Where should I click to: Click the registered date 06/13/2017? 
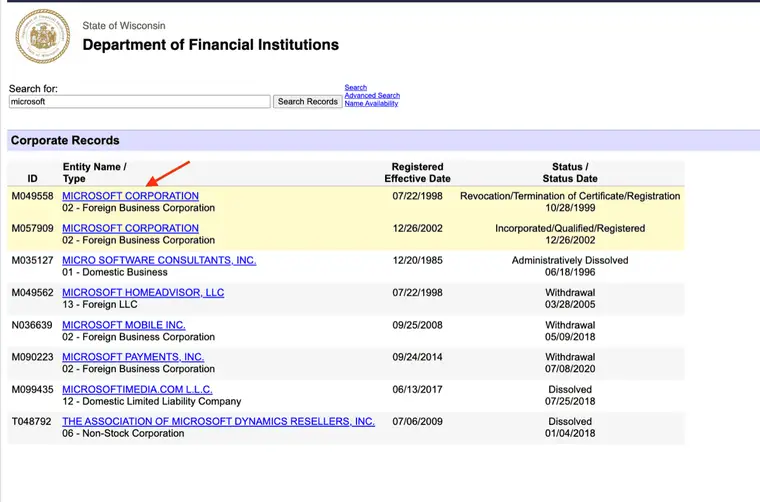click(417, 390)
